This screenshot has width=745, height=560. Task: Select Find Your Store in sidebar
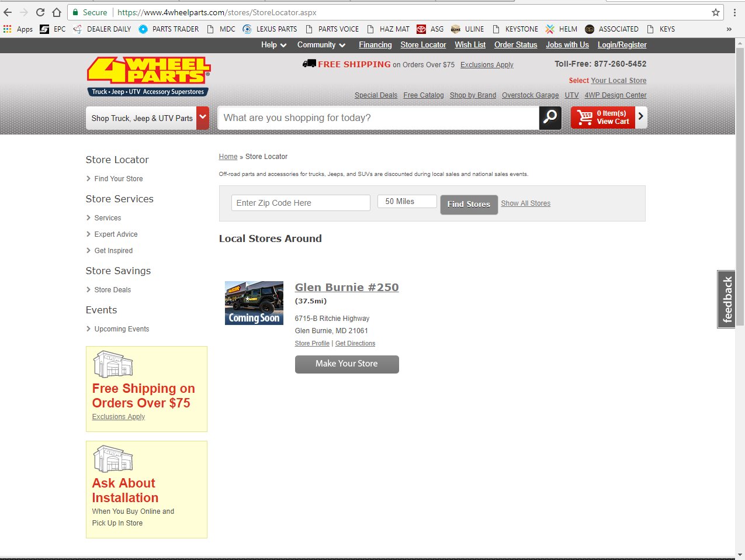click(119, 179)
